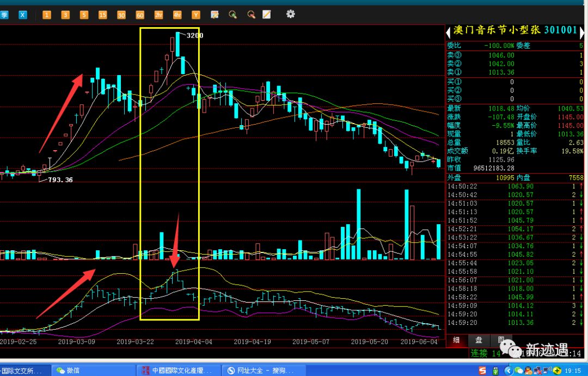The height and width of the screenshot is (376, 588).
Task: Switch chart to the 4hr period
Action: click(x=177, y=15)
